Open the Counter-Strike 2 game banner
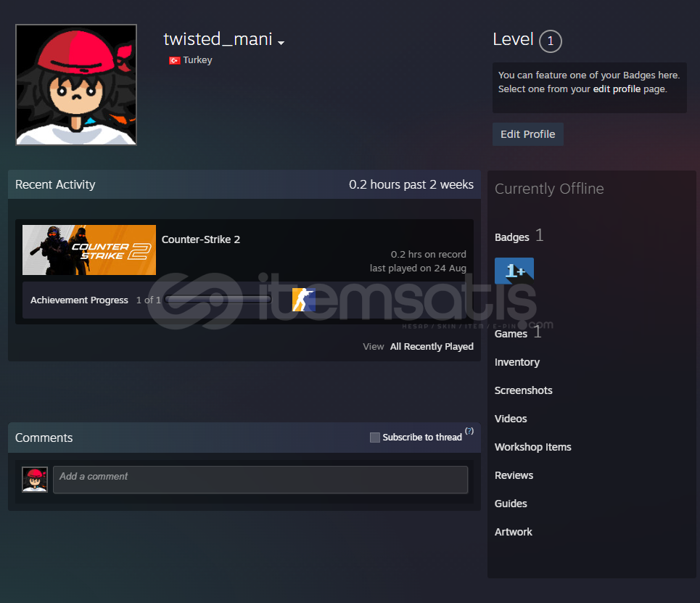700x603 pixels. 89,250
